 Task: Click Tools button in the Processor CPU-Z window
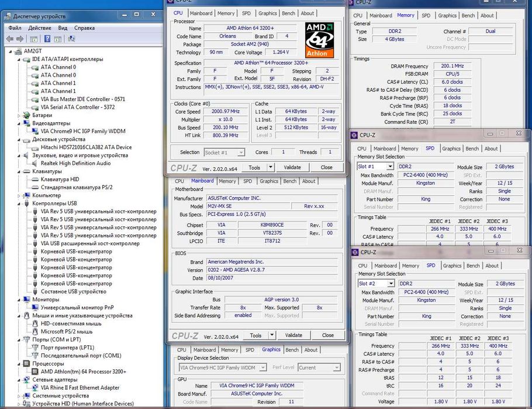click(x=254, y=167)
